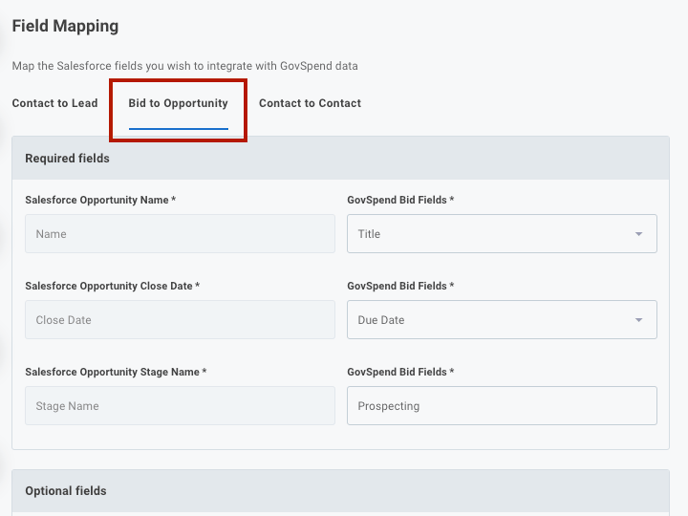Click the caret arrow in the Due Date dropdown
Image resolution: width=688 pixels, height=516 pixels.
(638, 320)
